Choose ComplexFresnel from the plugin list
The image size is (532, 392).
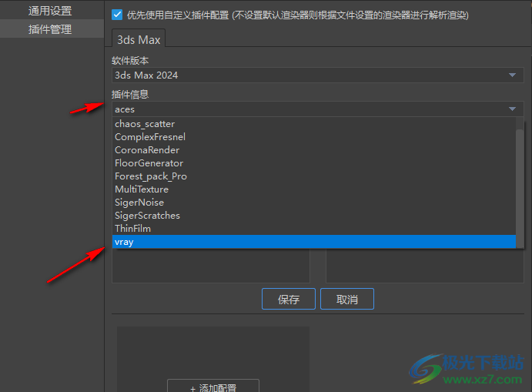[x=314, y=137]
